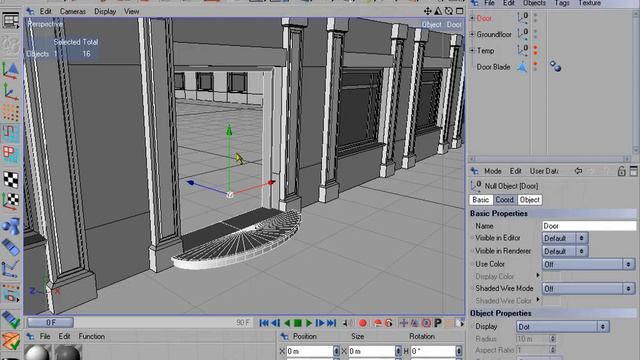
Task: Select the Model tool cone-with-axes icon
Action: [11, 70]
